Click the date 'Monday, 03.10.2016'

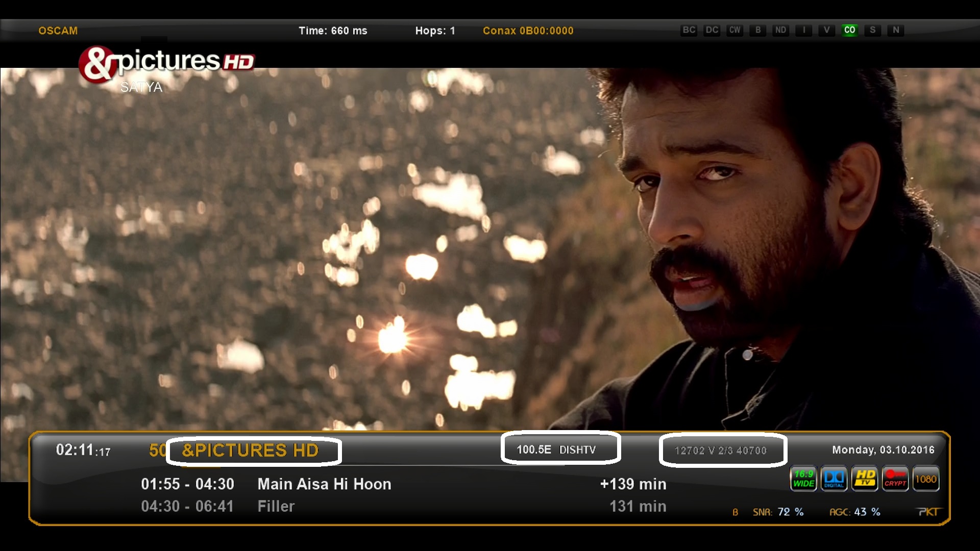tap(884, 449)
